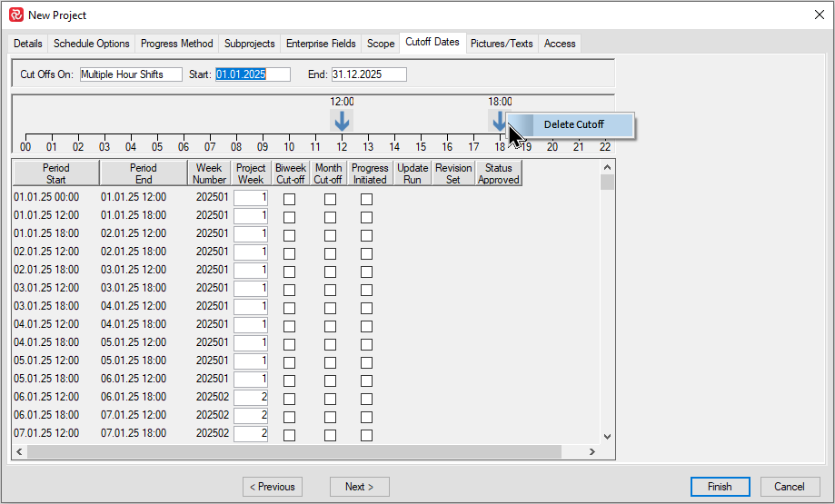Image resolution: width=835 pixels, height=504 pixels.
Task: Click the horizontal scrollbar thumb
Action: (x=294, y=452)
